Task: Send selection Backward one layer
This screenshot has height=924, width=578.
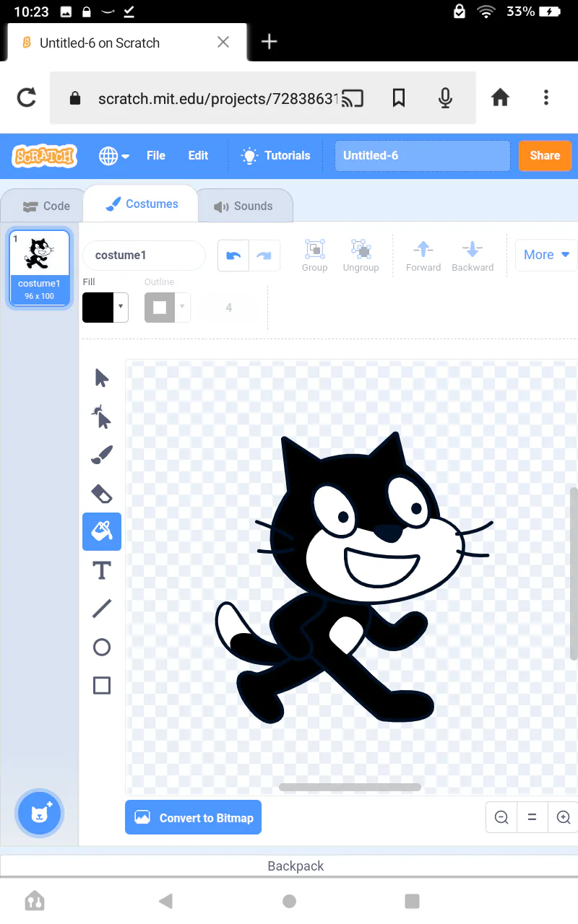Action: click(x=473, y=256)
